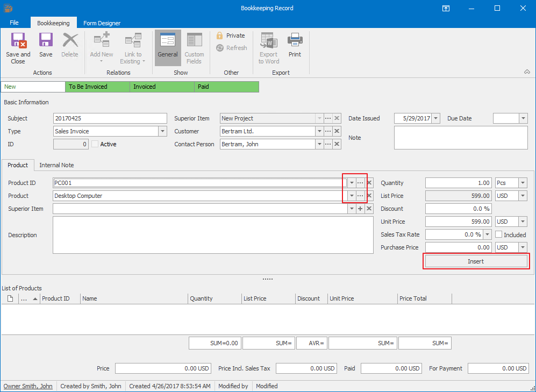Screen dimensions: 536x392
Task: Switch to the Internal Note tab
Action: pyautogui.click(x=57, y=165)
